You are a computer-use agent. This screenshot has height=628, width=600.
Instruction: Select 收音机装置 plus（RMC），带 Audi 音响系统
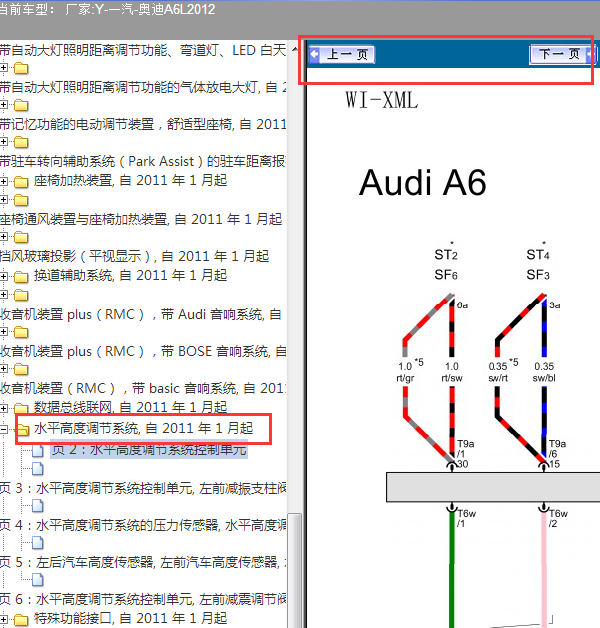click(141, 314)
